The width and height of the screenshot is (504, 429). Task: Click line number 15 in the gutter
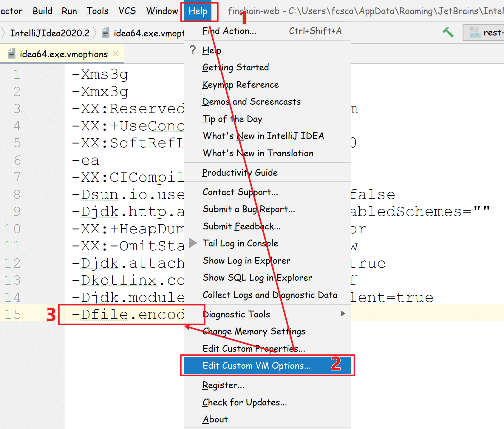tap(13, 315)
